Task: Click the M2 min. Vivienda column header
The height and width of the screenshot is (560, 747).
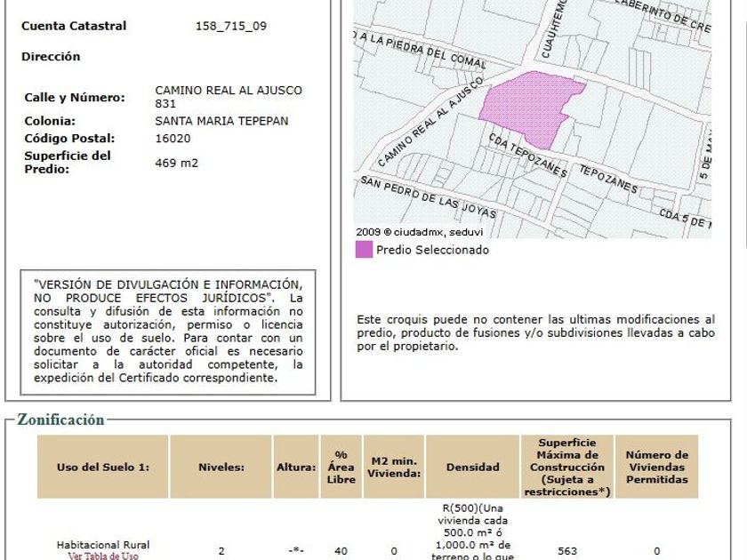Action: pyautogui.click(x=394, y=467)
